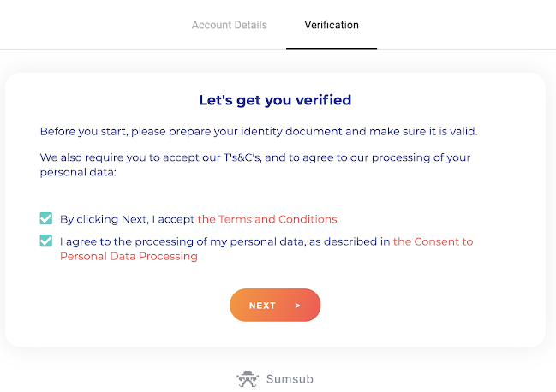Click the "Let's get you verified" heading
The width and height of the screenshot is (556, 392).
click(275, 100)
